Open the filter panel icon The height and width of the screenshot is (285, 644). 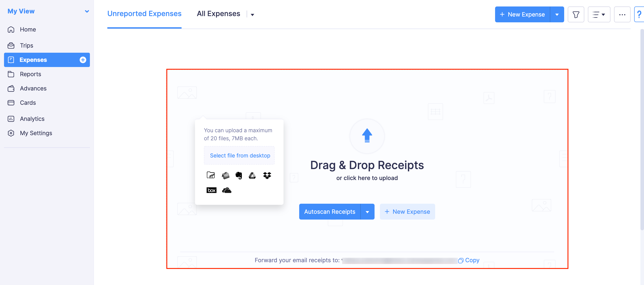(x=576, y=14)
